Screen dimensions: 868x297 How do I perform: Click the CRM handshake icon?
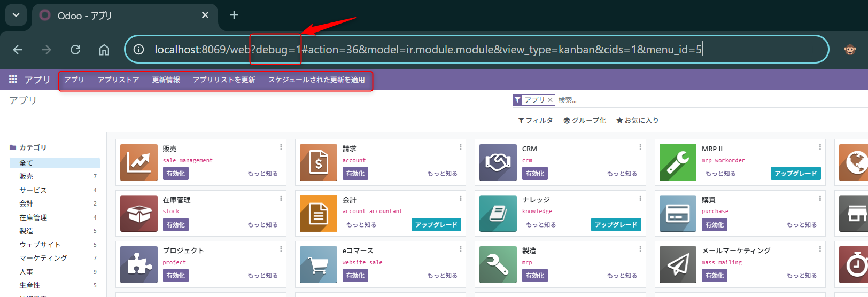498,162
